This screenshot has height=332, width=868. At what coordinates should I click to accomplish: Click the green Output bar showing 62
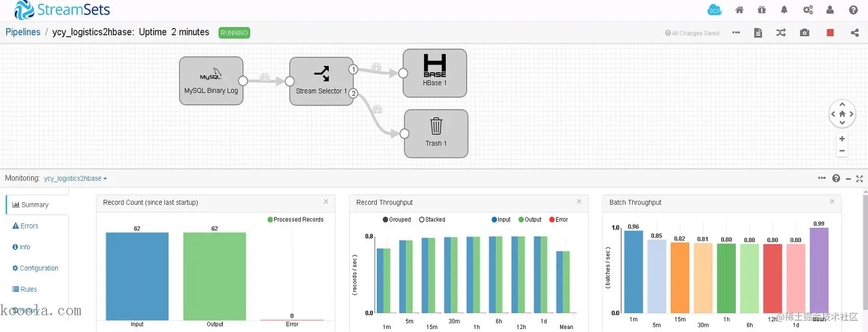214,276
